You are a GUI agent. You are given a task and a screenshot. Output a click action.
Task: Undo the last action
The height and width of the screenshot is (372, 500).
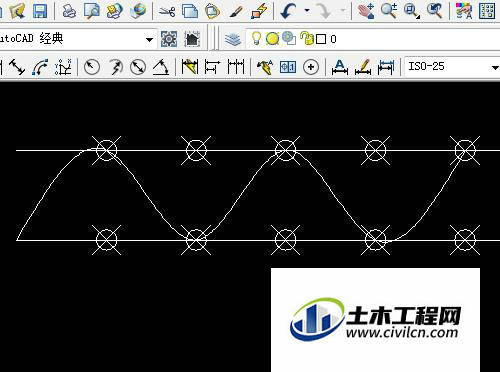click(x=289, y=11)
